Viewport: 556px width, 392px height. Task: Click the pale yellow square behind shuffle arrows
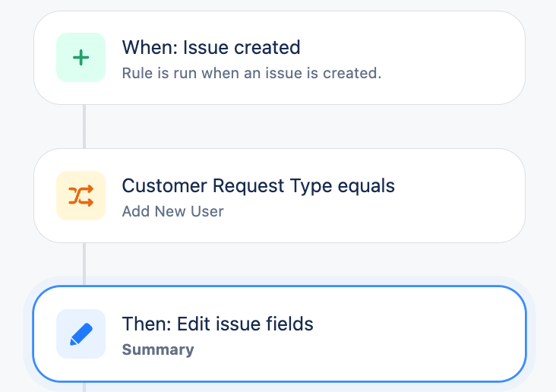(x=64, y=179)
